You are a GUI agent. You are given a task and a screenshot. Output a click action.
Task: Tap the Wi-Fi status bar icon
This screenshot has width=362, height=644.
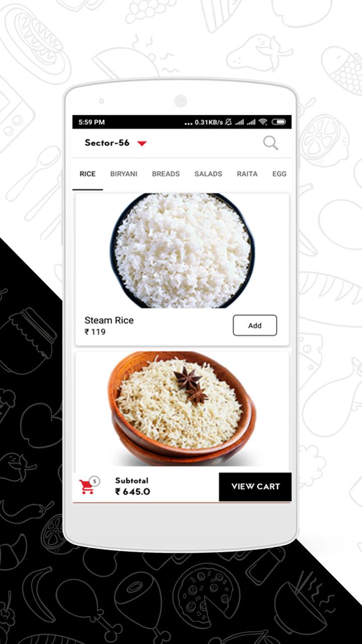(x=263, y=122)
